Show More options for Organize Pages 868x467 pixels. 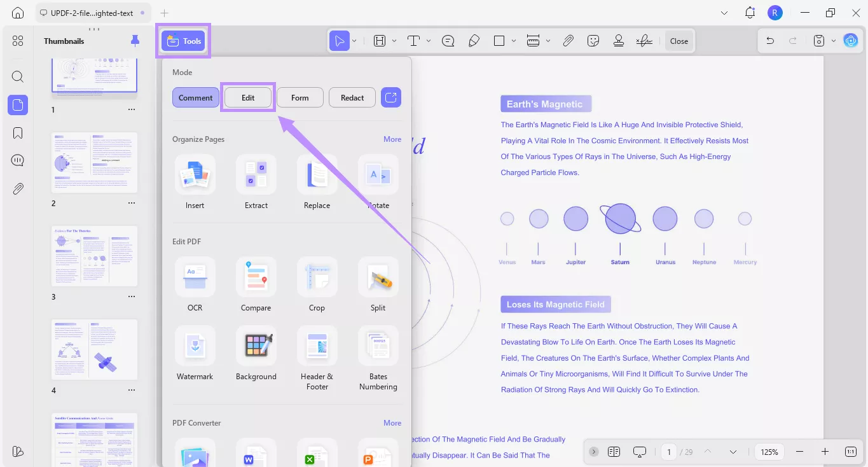pyautogui.click(x=392, y=139)
